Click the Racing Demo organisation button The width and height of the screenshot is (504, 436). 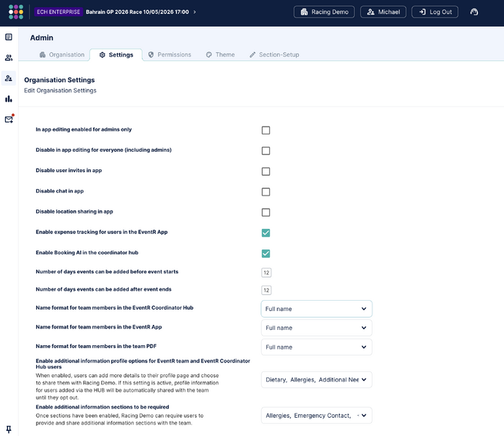324,12
